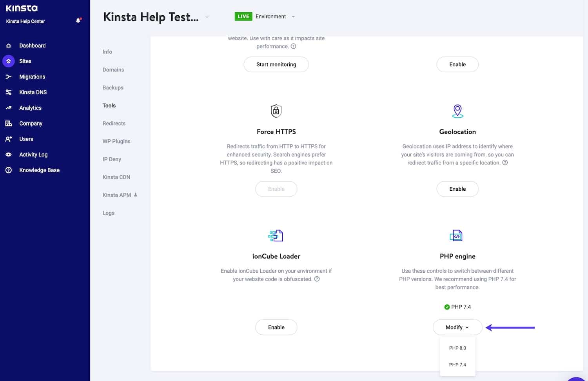
Task: Click the Migrations arrow icon
Action: point(9,77)
